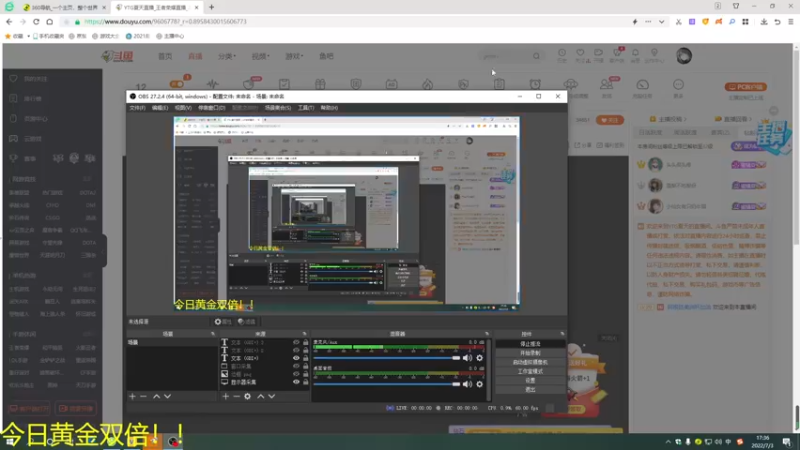Image resolution: width=800 pixels, height=450 pixels.
Task: Mute the microphone/Aux speaker icon in OBS mixer
Action: [467, 358]
